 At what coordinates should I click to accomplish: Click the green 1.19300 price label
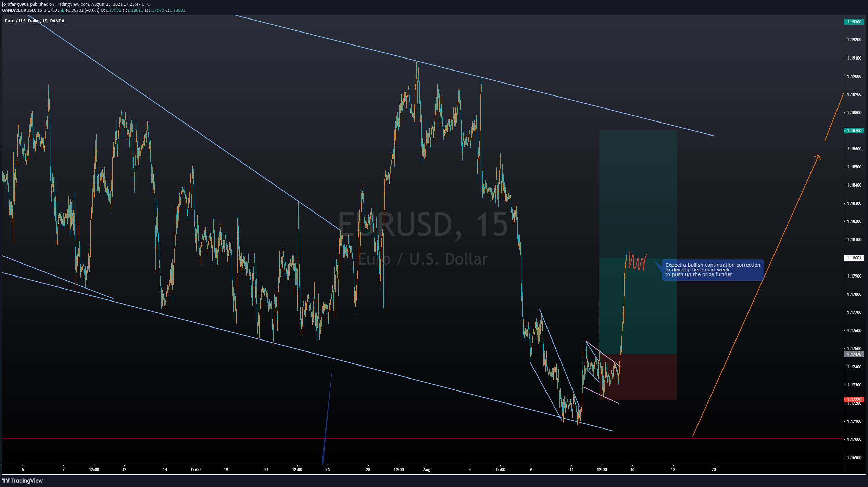click(x=854, y=22)
